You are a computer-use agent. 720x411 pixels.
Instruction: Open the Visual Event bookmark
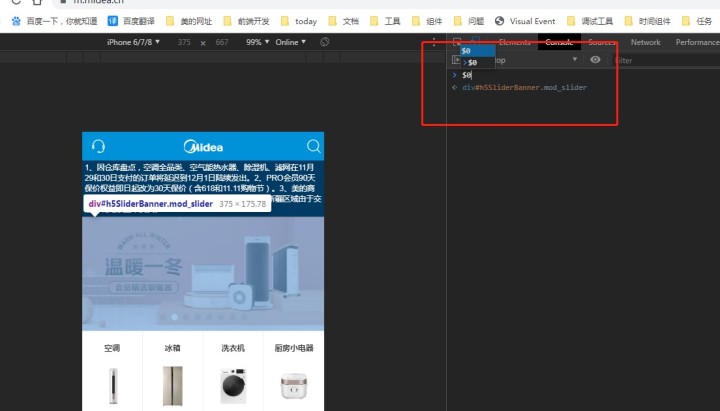click(525, 21)
